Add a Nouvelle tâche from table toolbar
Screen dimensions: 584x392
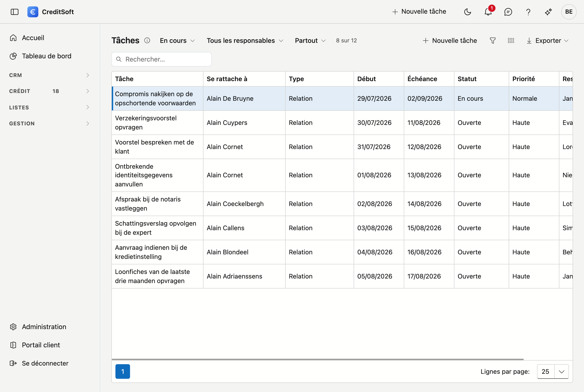click(450, 41)
